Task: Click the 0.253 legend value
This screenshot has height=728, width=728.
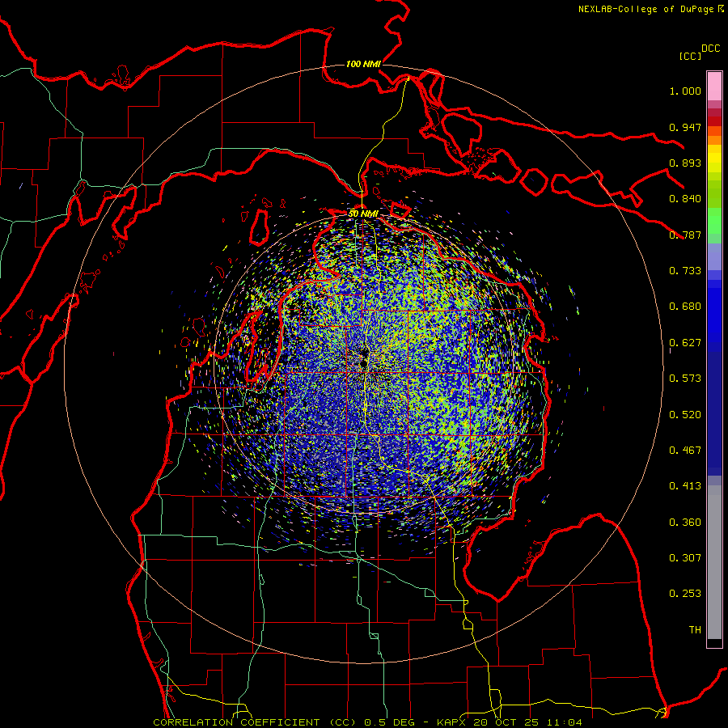Action: (685, 594)
